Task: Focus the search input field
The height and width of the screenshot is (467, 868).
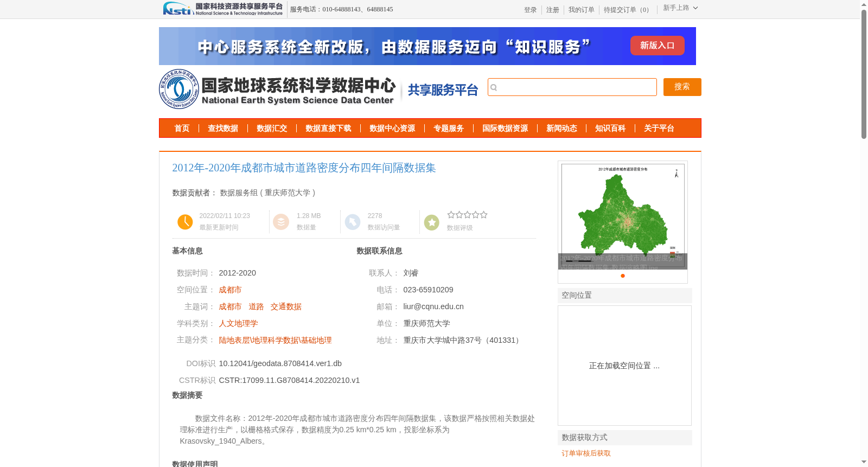Action: click(x=572, y=87)
